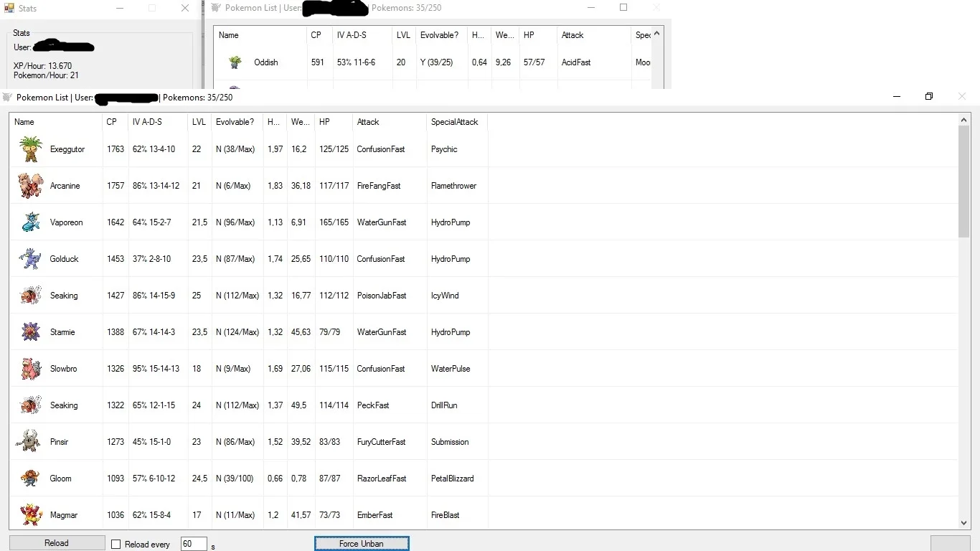Sort front list by the HP column header
The width and height of the screenshot is (980, 551).
(334, 122)
